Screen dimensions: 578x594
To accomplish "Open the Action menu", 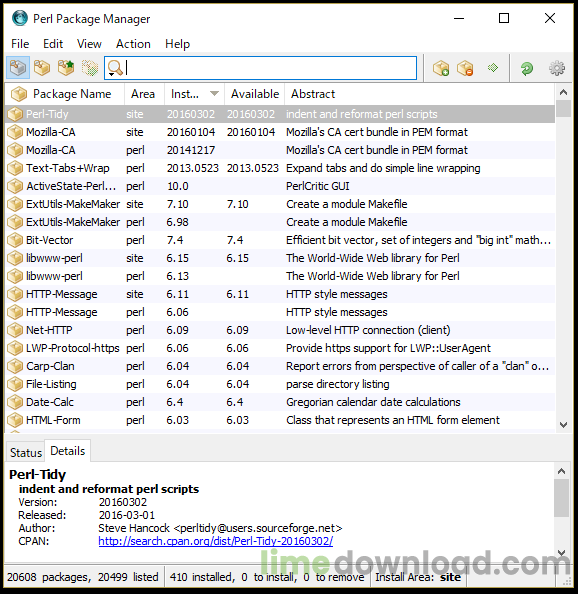I will pos(133,44).
